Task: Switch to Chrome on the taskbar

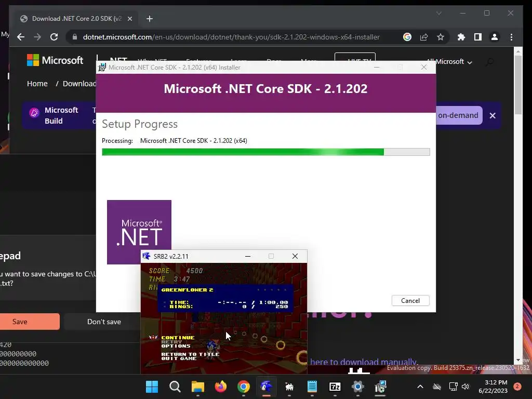Action: point(244,387)
